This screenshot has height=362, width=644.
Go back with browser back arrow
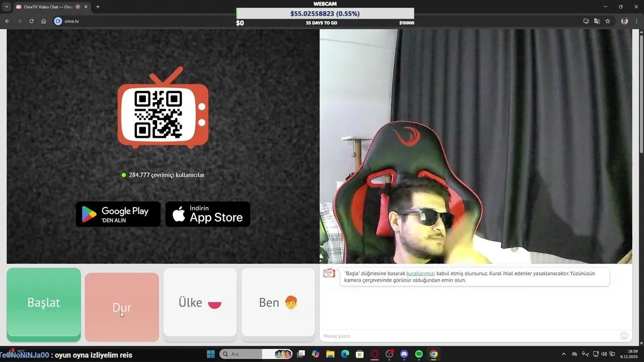7,21
